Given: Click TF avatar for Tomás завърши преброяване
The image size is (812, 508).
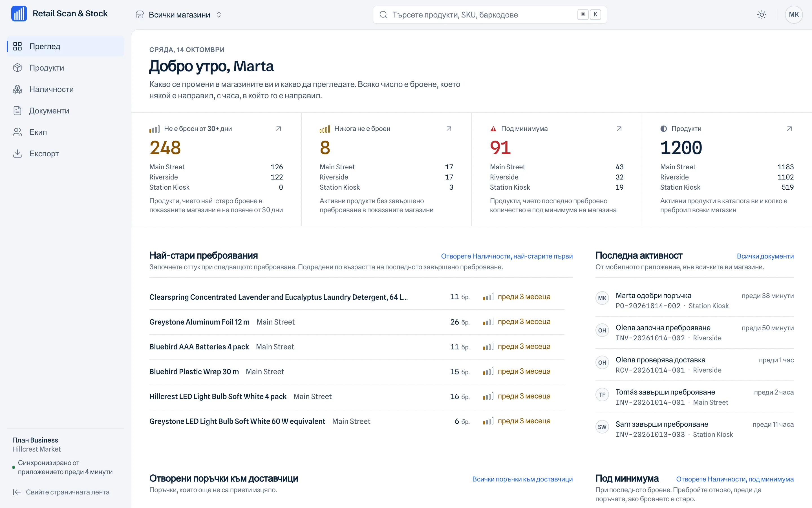Looking at the screenshot, I should (x=602, y=395).
